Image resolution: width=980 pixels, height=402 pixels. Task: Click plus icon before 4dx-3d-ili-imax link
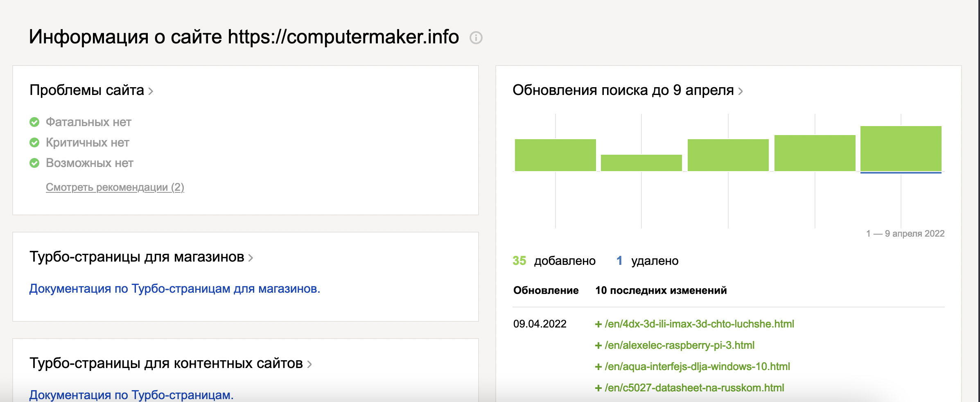(598, 324)
